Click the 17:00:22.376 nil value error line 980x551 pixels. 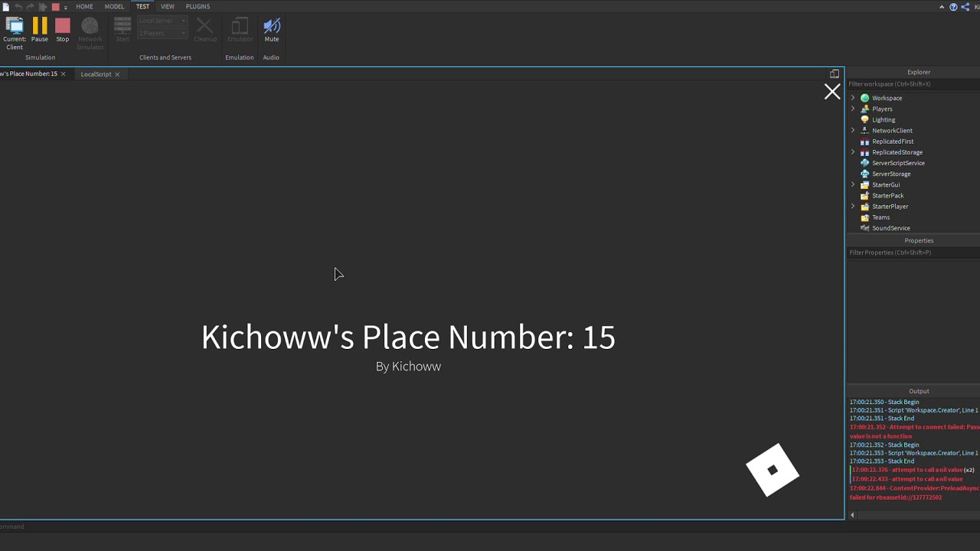pyautogui.click(x=913, y=470)
